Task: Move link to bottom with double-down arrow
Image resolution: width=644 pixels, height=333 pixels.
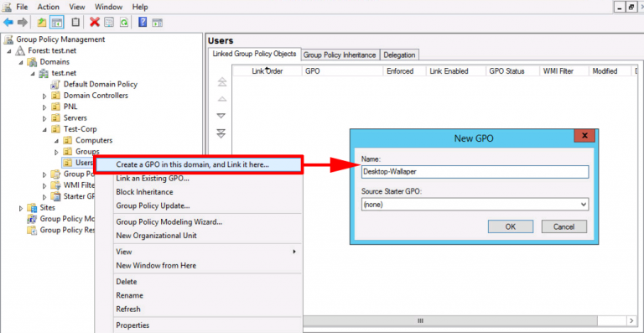Action: (221, 133)
